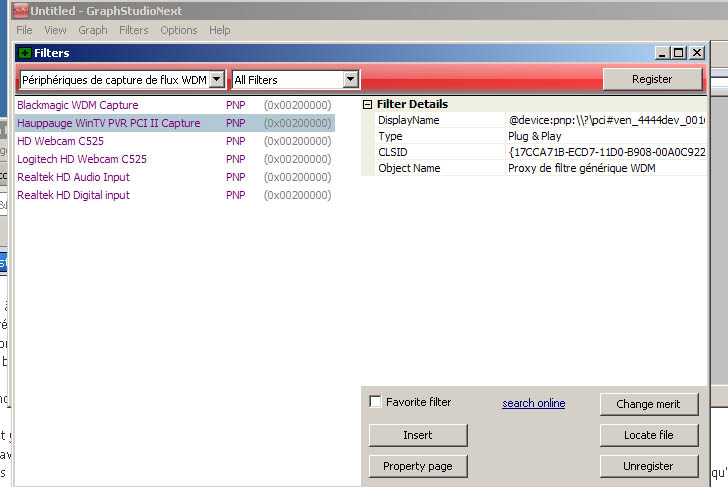Maximize the Filters window
Screen dimensions: 728x487
[679, 53]
